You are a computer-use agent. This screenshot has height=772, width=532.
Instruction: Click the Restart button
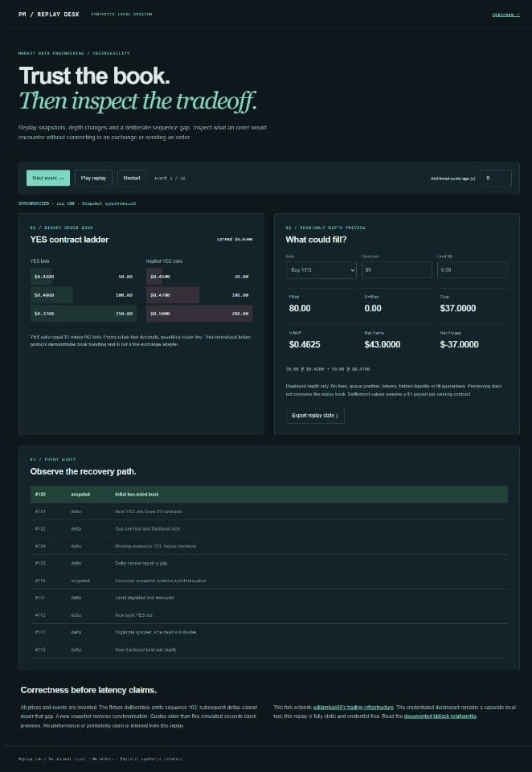point(132,178)
